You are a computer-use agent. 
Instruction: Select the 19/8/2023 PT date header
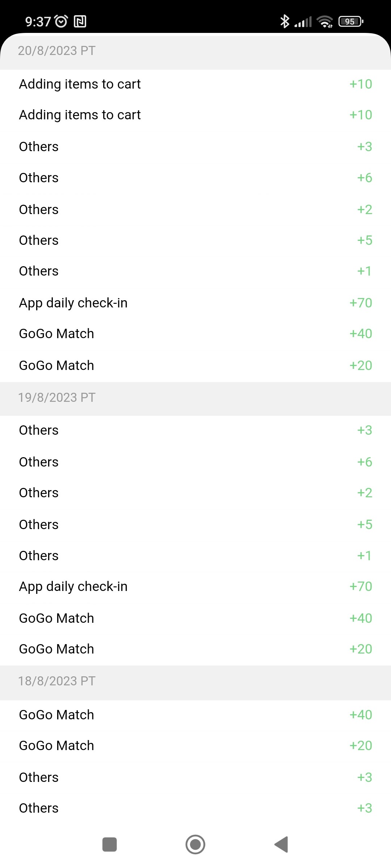point(57,397)
